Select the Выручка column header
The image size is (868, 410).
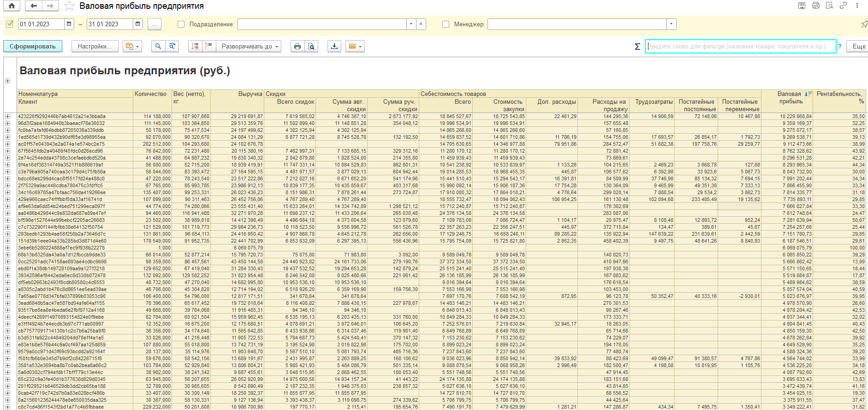(237, 101)
